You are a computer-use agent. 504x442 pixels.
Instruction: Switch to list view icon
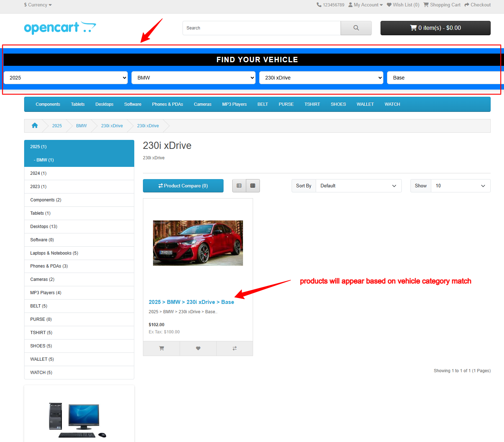(x=239, y=186)
